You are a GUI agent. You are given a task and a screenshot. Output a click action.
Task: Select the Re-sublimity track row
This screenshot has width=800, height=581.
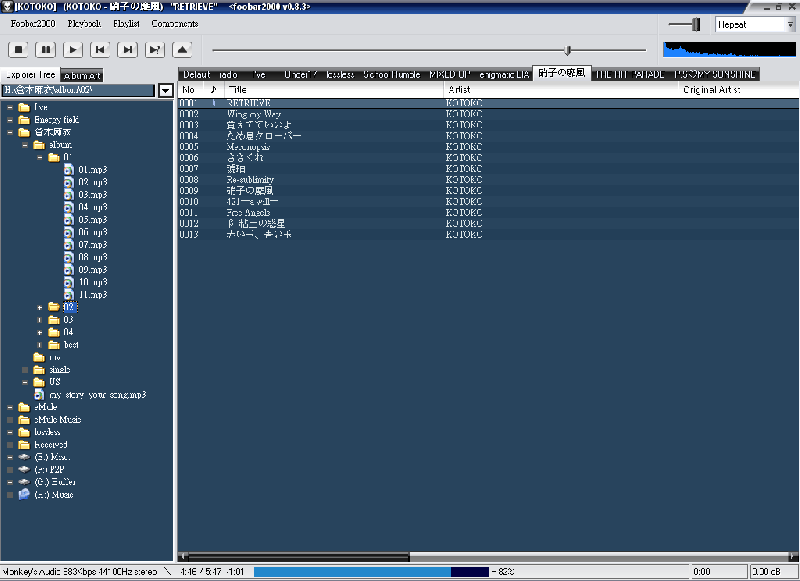pyautogui.click(x=253, y=180)
